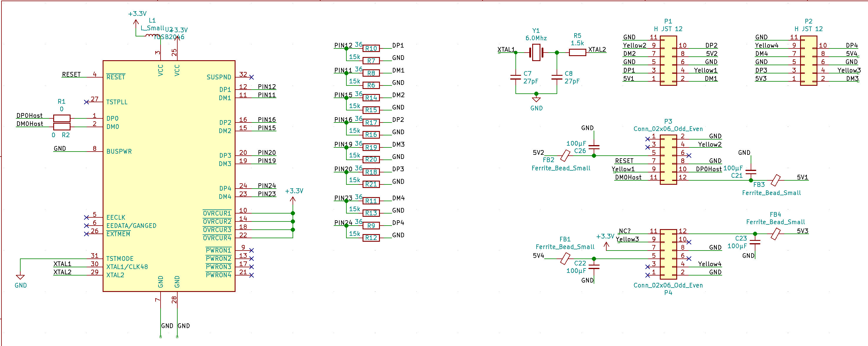Viewport: 868px width, 346px height.
Task: Click the 5V1 label right of FB3
Action: (x=802, y=177)
